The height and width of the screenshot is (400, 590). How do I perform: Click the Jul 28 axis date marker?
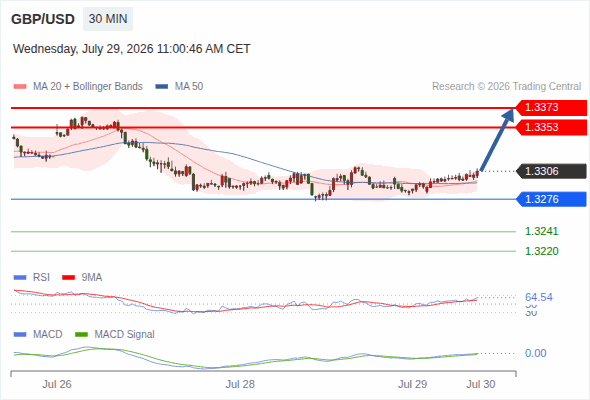pos(240,384)
